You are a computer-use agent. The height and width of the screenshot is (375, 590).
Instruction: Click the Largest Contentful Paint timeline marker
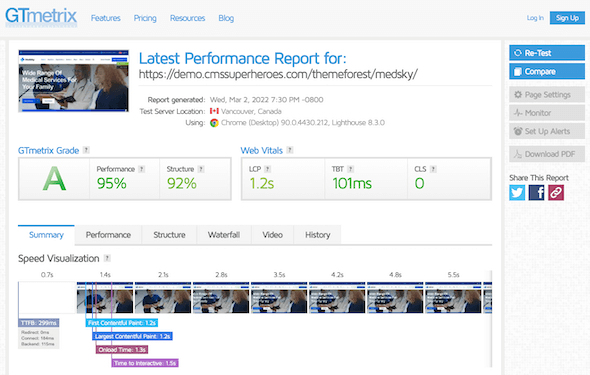[132, 336]
